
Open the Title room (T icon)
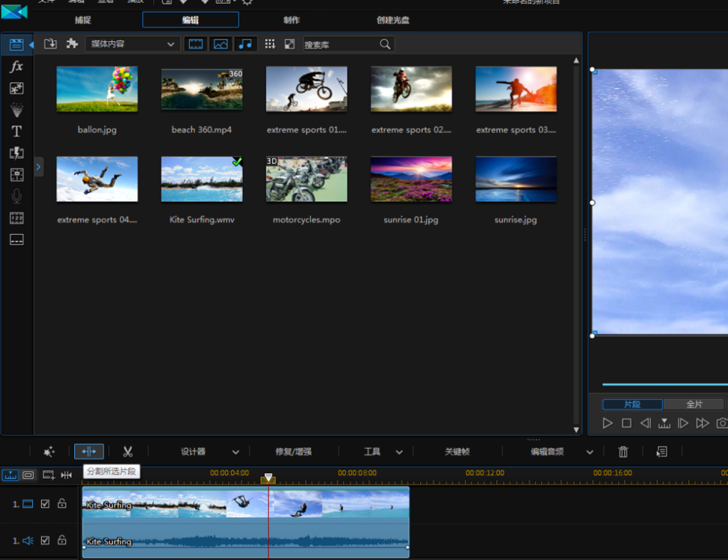(x=16, y=132)
